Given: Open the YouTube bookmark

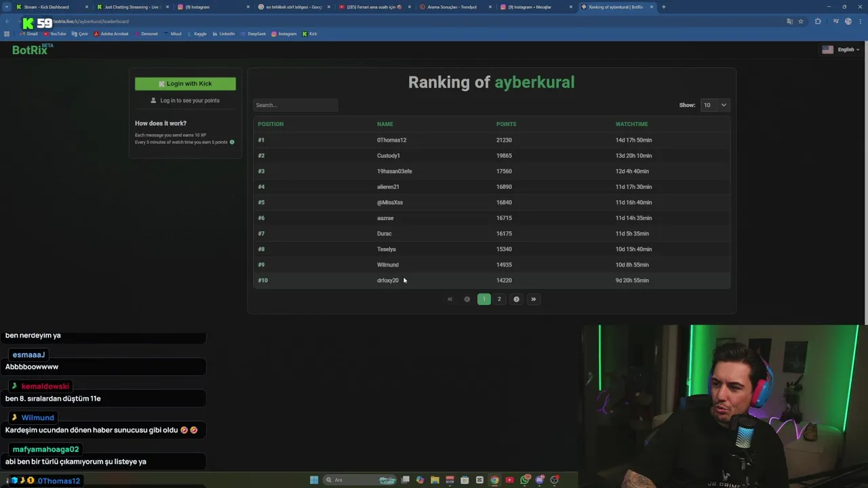Looking at the screenshot, I should (x=54, y=34).
